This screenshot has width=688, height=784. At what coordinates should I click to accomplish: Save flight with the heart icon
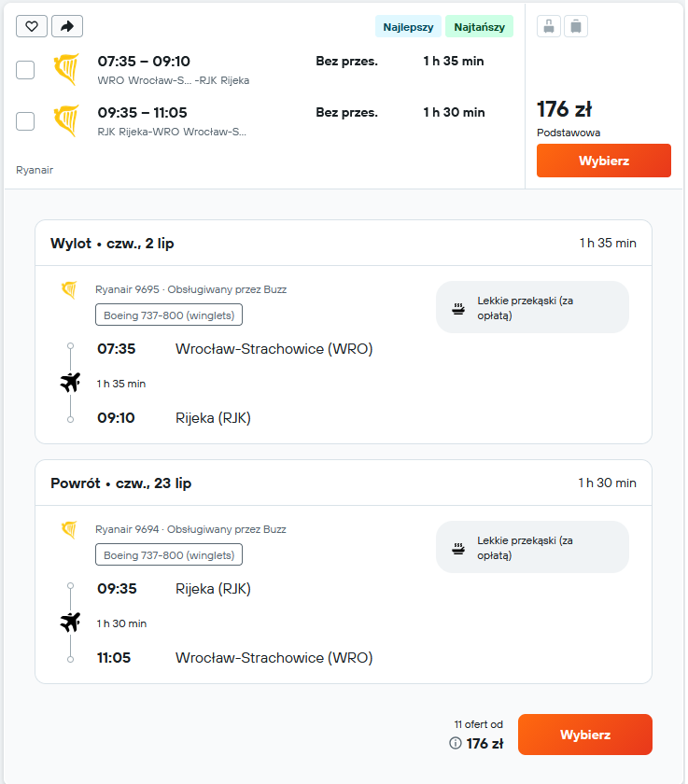(x=32, y=26)
